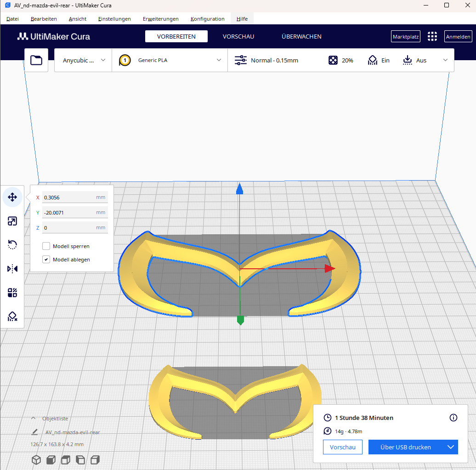This screenshot has height=470, width=476.
Task: Select the support blocker tool
Action: (12, 317)
